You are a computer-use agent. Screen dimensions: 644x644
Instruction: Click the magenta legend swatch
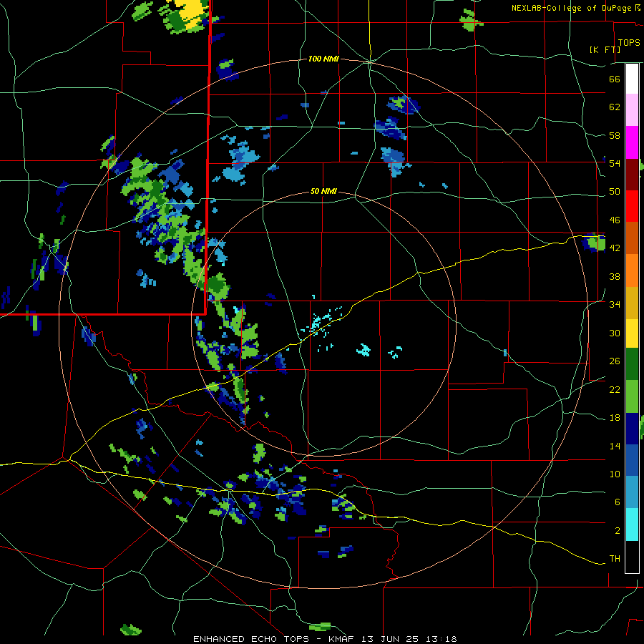tap(632, 142)
